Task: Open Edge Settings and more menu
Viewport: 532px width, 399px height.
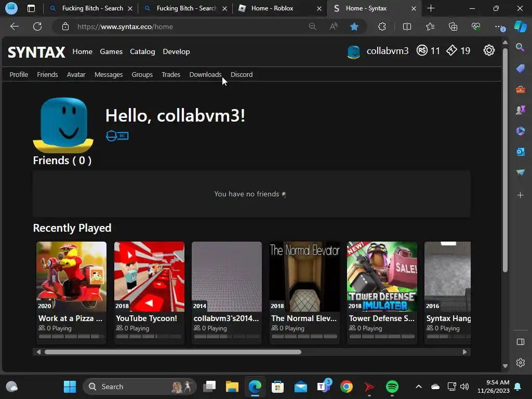Action: [x=499, y=26]
